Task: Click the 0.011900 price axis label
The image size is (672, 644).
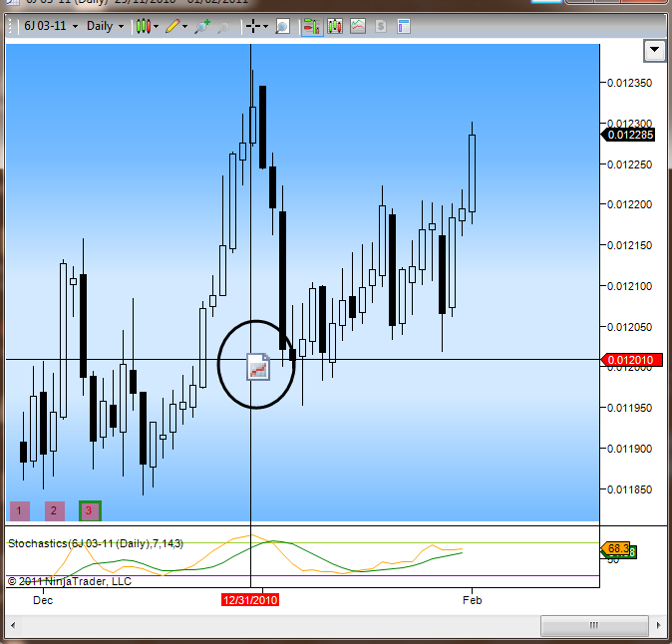Action: click(x=629, y=449)
